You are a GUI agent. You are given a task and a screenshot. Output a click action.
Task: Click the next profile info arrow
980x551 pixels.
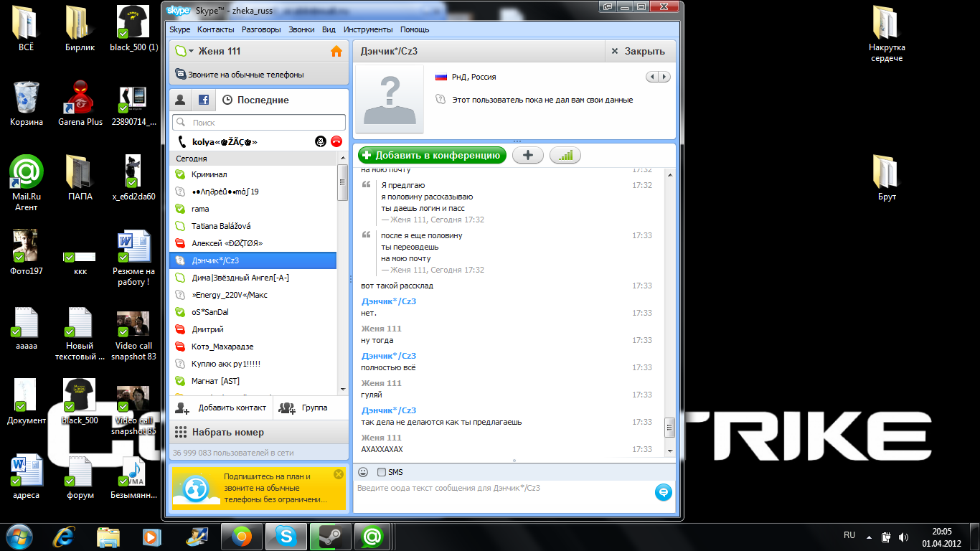click(665, 77)
